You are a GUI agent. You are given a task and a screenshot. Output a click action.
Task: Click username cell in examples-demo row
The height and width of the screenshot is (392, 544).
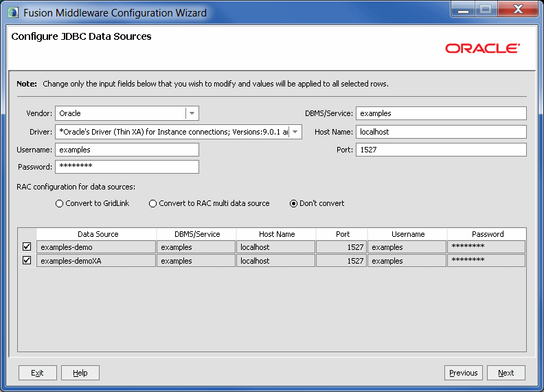[x=407, y=247]
